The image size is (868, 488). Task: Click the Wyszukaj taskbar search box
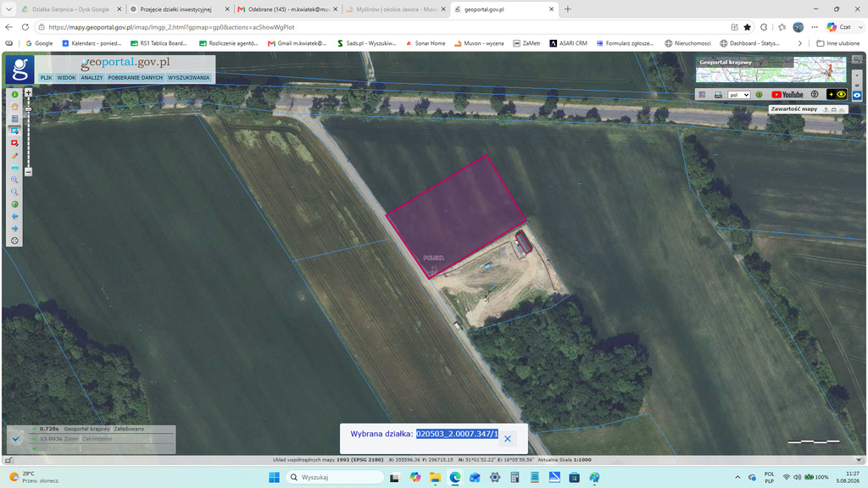point(336,477)
